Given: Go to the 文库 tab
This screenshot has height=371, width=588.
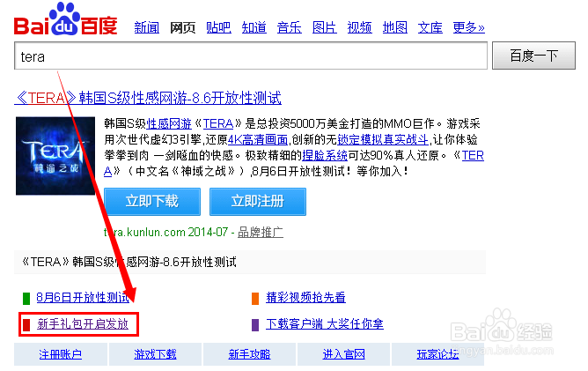Looking at the screenshot, I should pos(430,27).
